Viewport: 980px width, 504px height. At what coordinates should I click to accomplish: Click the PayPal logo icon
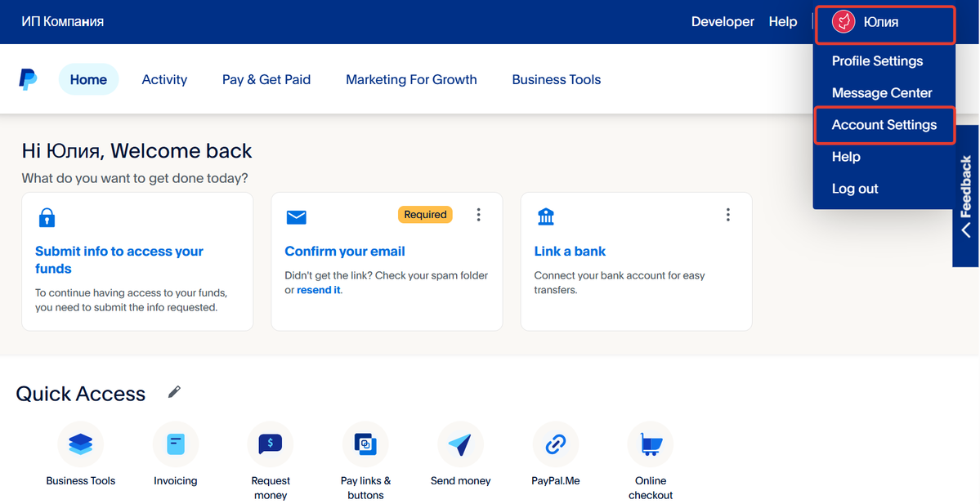28,79
